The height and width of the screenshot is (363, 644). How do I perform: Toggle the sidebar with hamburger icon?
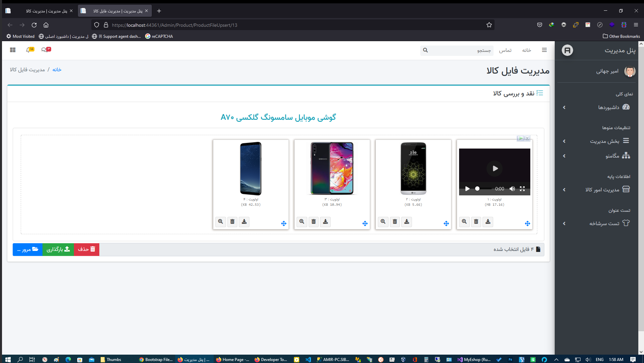pyautogui.click(x=544, y=50)
